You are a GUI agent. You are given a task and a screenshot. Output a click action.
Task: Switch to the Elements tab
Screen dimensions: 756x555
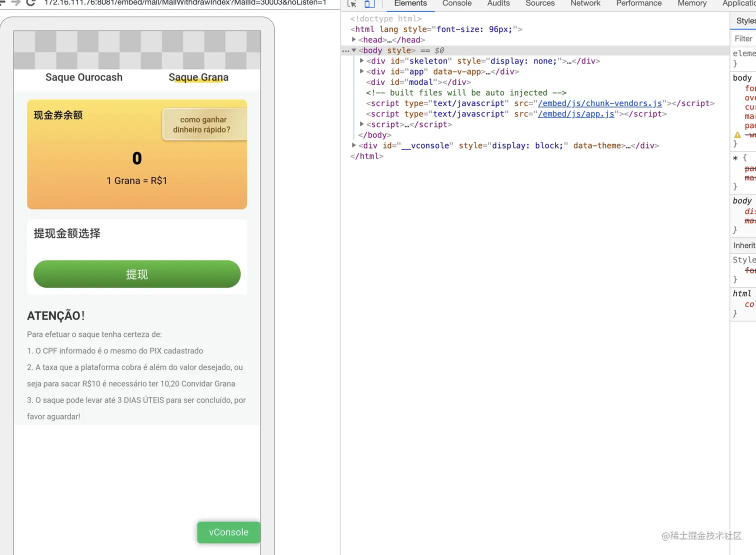click(410, 3)
